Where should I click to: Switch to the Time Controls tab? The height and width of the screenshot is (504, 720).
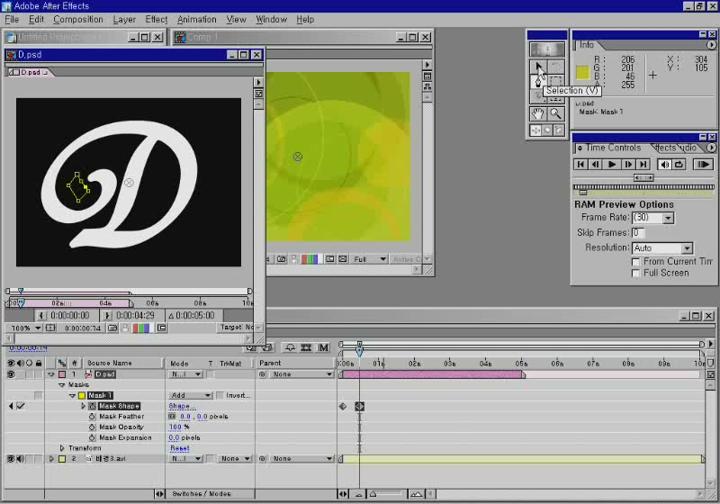[x=613, y=148]
